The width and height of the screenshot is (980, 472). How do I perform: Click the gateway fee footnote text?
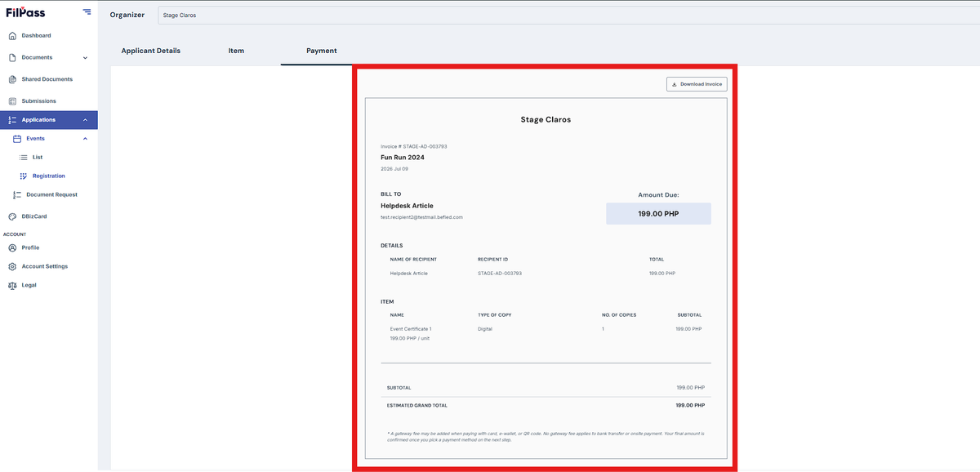tap(546, 436)
